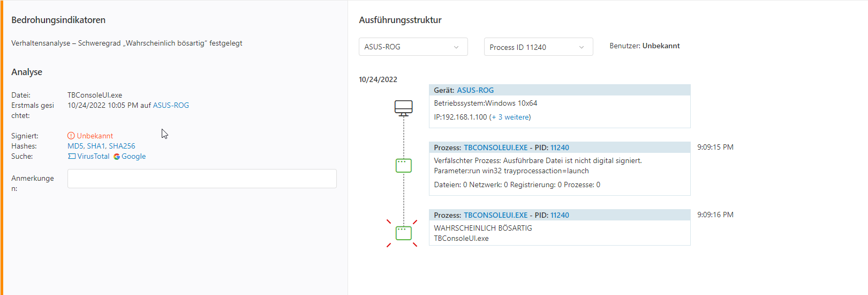The height and width of the screenshot is (295, 868).
Task: Open the Process ID 11240 dropdown
Action: pyautogui.click(x=539, y=47)
